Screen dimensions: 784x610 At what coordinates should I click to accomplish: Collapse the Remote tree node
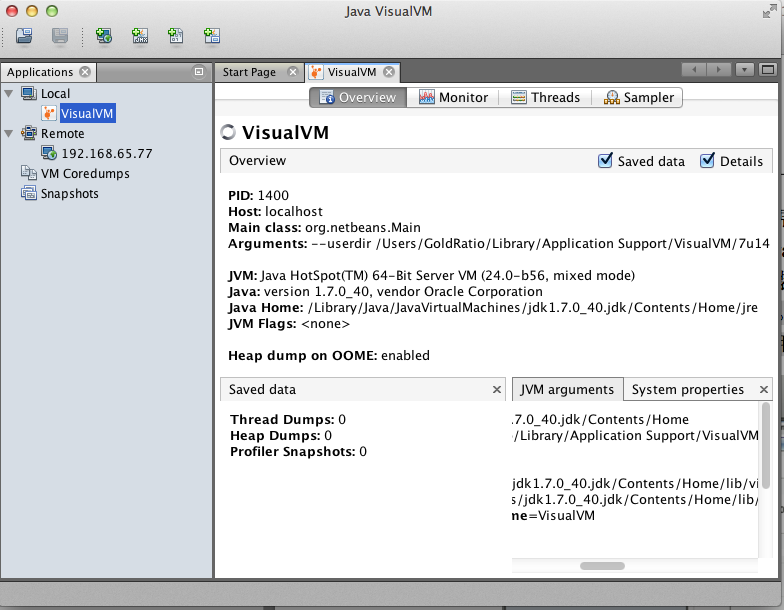tap(8, 134)
